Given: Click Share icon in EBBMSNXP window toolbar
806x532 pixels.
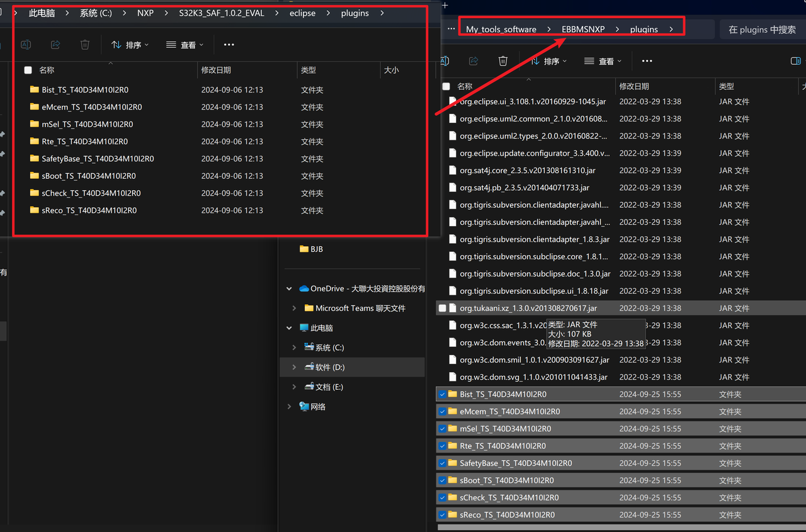Looking at the screenshot, I should tap(474, 61).
